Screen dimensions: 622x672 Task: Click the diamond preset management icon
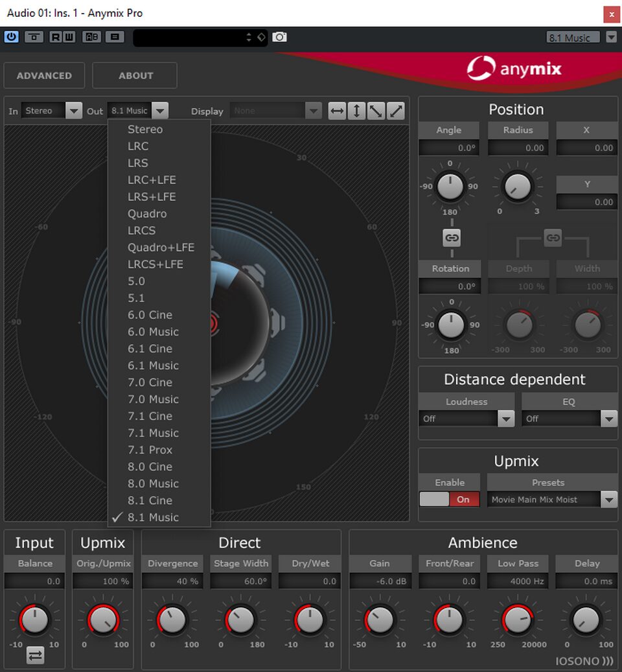261,38
